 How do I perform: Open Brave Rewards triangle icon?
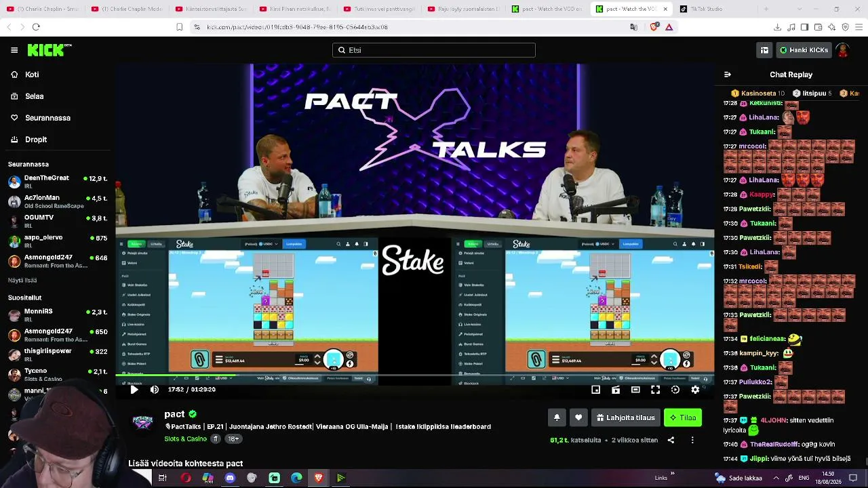point(669,27)
